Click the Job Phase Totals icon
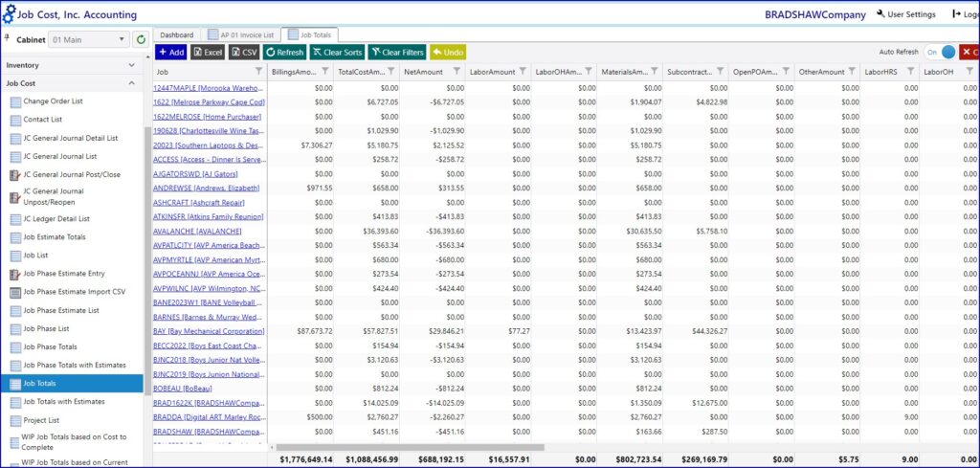Viewport: 980px width, 468px height. pyautogui.click(x=15, y=347)
